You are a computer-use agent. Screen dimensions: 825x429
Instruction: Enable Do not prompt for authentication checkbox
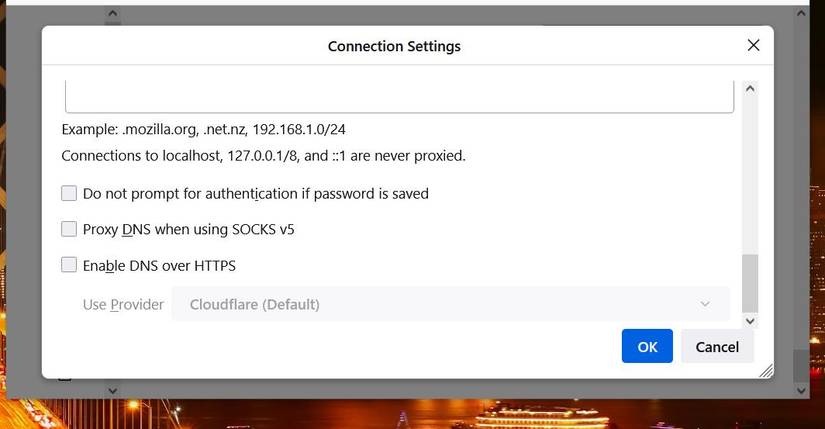point(69,193)
